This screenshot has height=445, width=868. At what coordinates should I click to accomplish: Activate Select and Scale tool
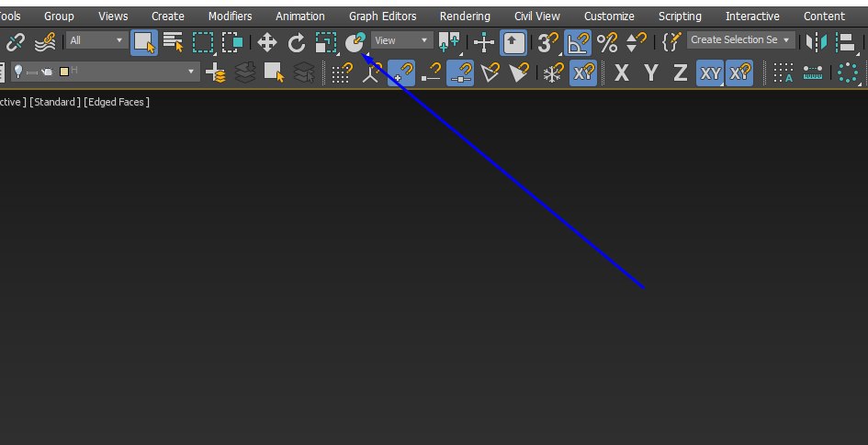(x=327, y=42)
